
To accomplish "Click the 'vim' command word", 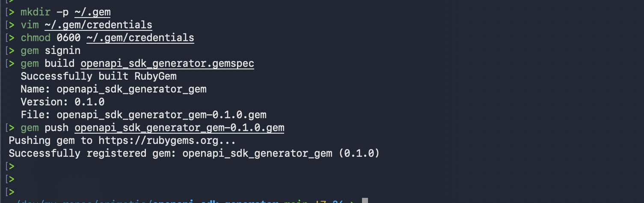I will [30, 25].
